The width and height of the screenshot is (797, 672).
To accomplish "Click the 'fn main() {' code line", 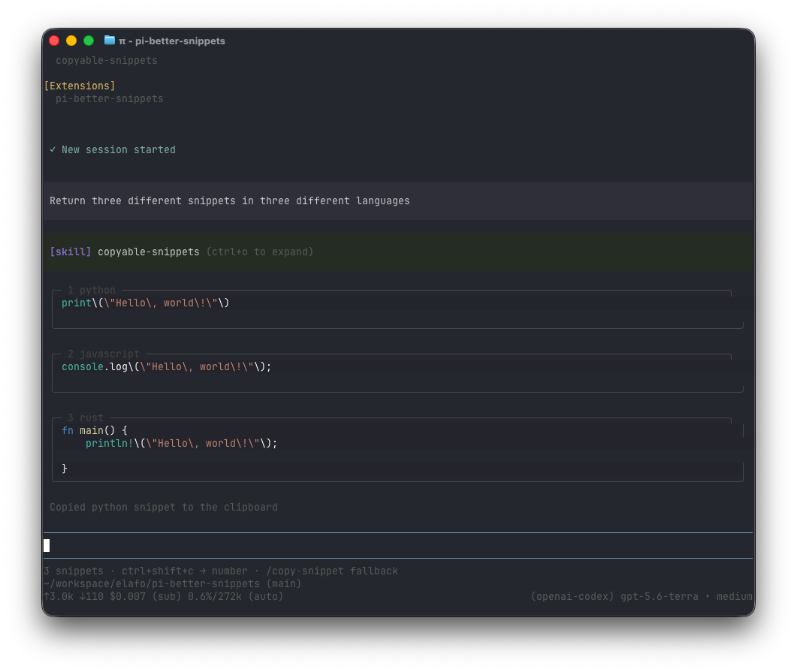I will 95,430.
